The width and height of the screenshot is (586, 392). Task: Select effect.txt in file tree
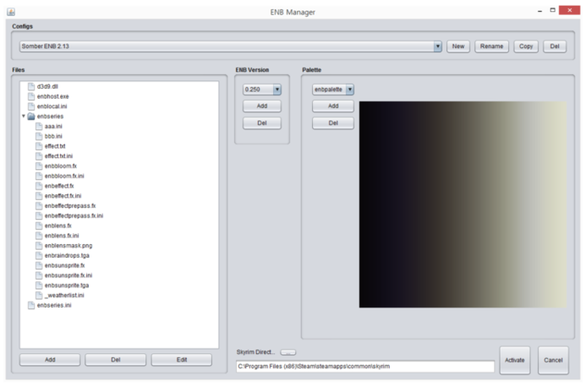point(55,146)
